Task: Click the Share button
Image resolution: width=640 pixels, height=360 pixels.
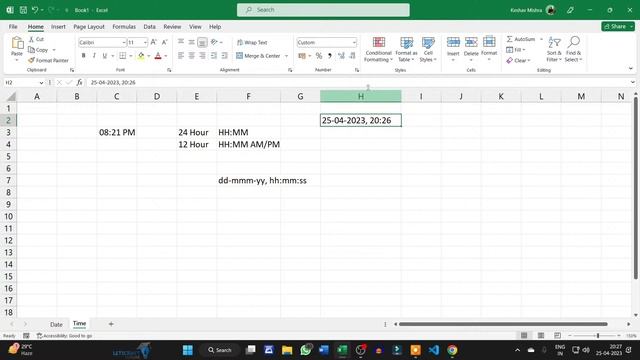Action: [618, 26]
